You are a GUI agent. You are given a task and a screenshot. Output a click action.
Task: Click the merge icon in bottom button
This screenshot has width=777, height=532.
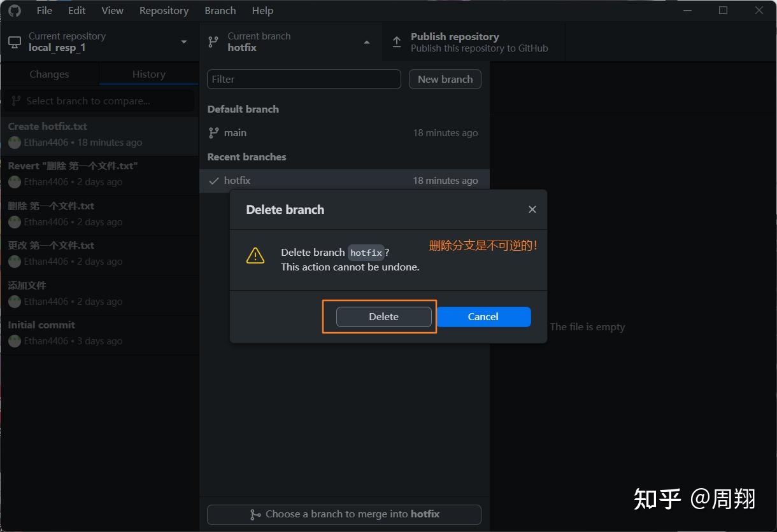click(255, 514)
